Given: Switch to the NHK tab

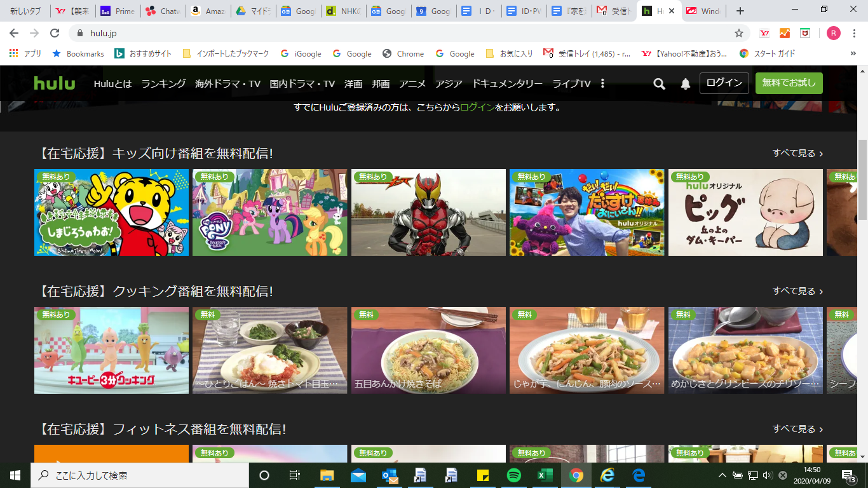Looking at the screenshot, I should click(x=343, y=11).
